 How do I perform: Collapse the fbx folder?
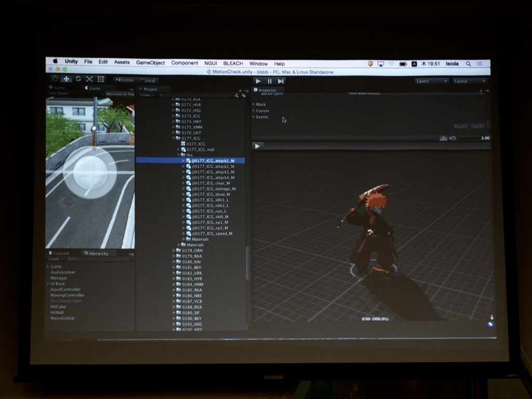(x=179, y=155)
